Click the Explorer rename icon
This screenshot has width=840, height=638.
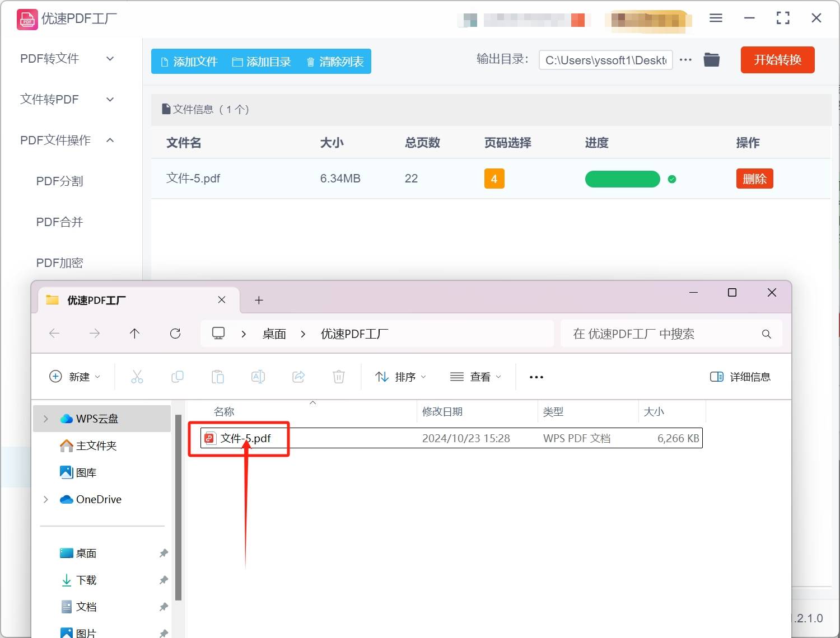258,377
